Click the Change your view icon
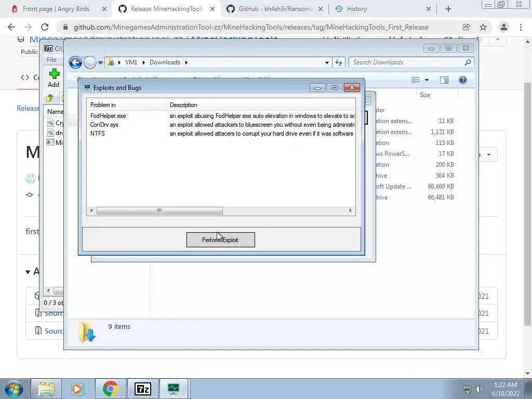 [415, 79]
